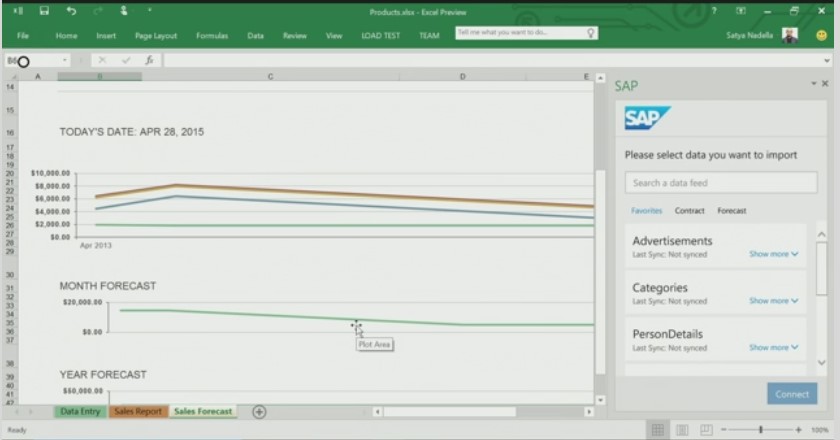The image size is (840, 440).
Task: Open the LOAD TEST tab
Action: (x=381, y=35)
